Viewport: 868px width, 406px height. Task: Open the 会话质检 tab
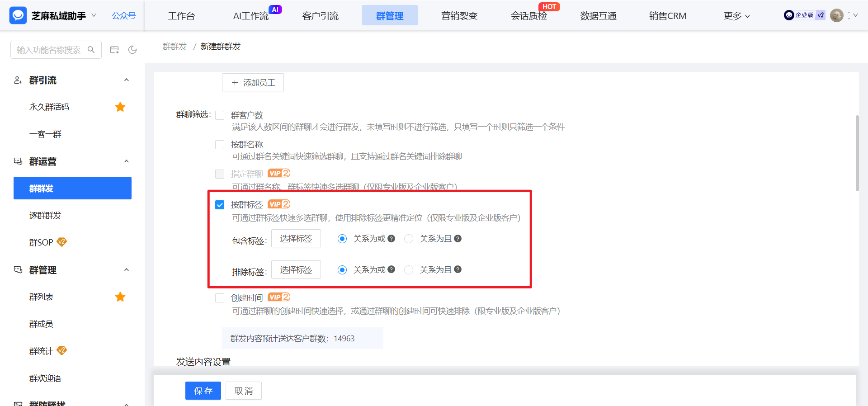click(x=529, y=16)
